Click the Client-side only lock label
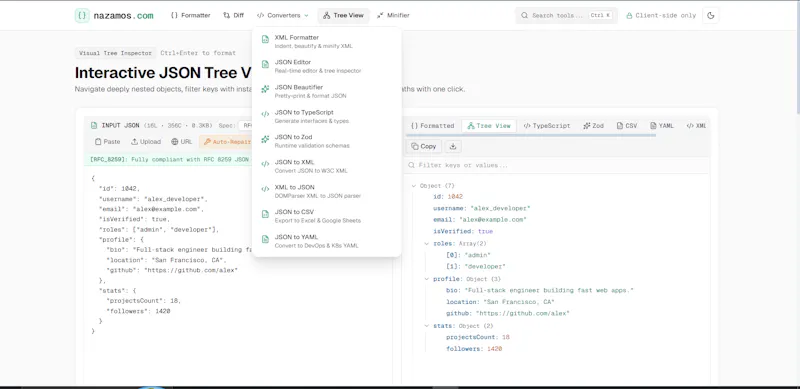The width and height of the screenshot is (800, 389). coord(661,15)
